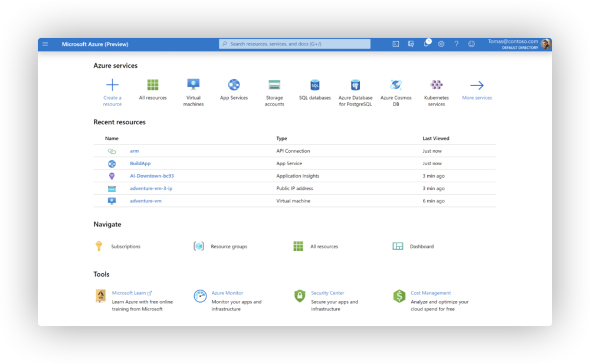590x364 pixels.
Task: Click the Cost Management dollar icon
Action: click(399, 296)
